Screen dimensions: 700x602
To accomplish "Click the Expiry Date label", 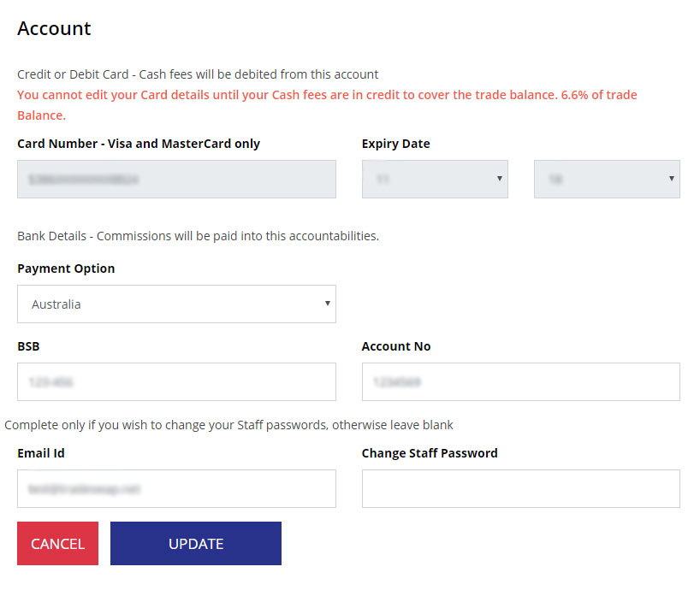I will point(395,144).
